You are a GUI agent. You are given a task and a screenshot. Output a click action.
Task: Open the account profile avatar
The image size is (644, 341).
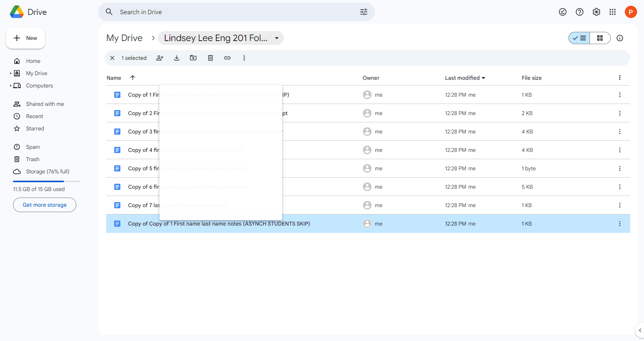tap(631, 12)
